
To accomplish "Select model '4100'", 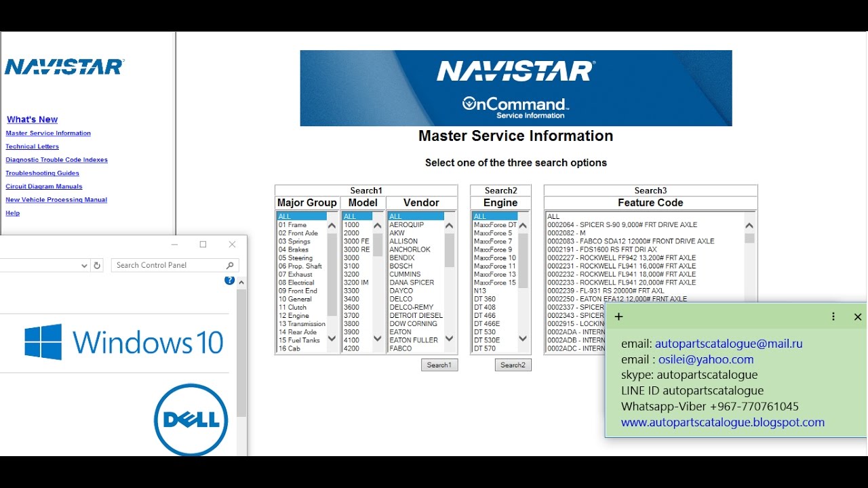I will (357, 340).
